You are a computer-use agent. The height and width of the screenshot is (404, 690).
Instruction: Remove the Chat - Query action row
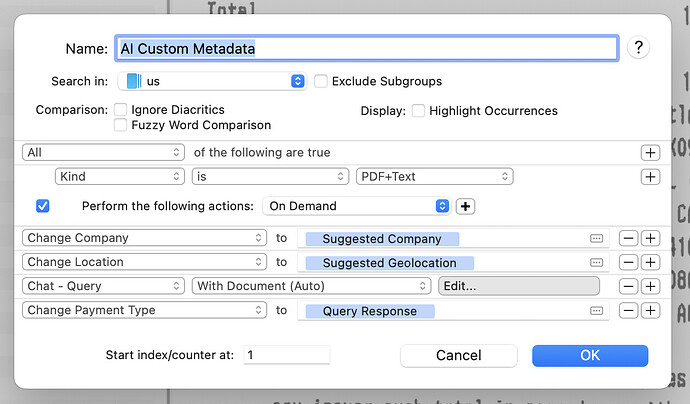click(627, 286)
